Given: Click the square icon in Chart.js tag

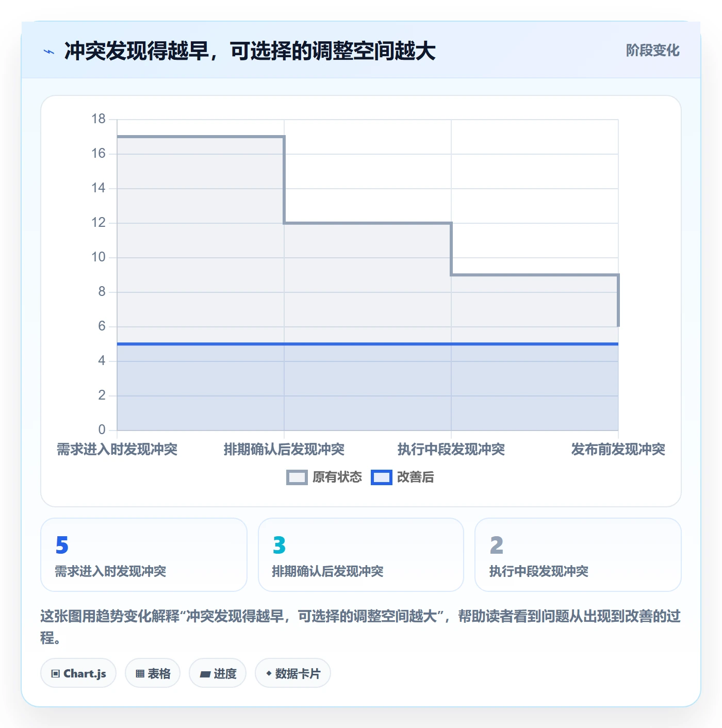Looking at the screenshot, I should (x=55, y=674).
